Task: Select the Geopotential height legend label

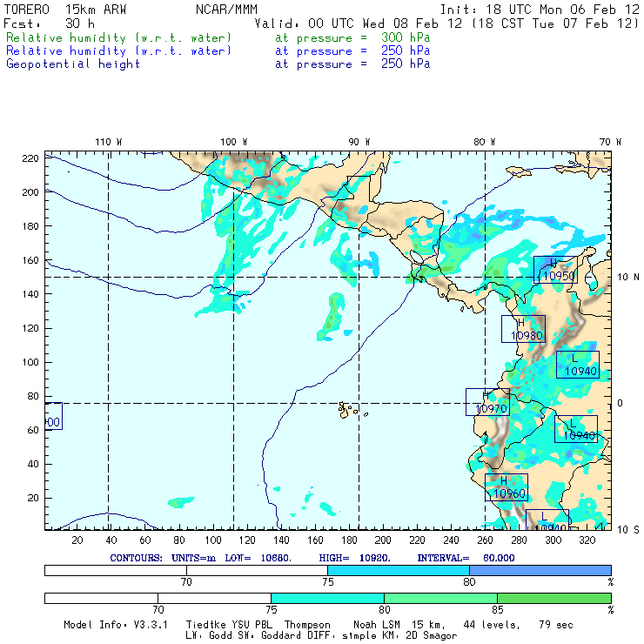Action: click(73, 64)
